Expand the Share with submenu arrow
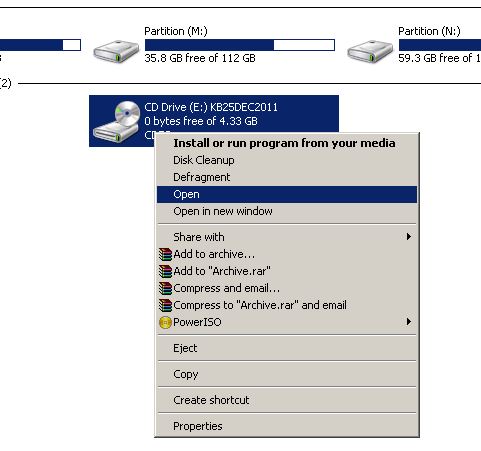The image size is (481, 451). pos(409,237)
